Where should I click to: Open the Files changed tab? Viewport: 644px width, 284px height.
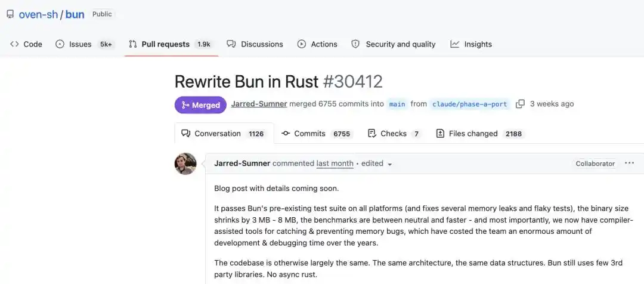(x=481, y=134)
